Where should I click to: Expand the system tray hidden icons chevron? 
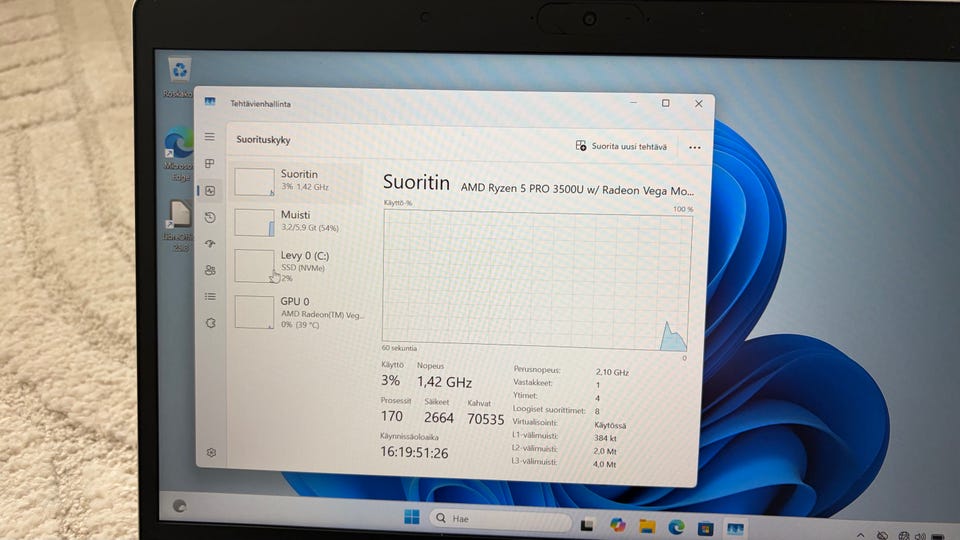(860, 534)
